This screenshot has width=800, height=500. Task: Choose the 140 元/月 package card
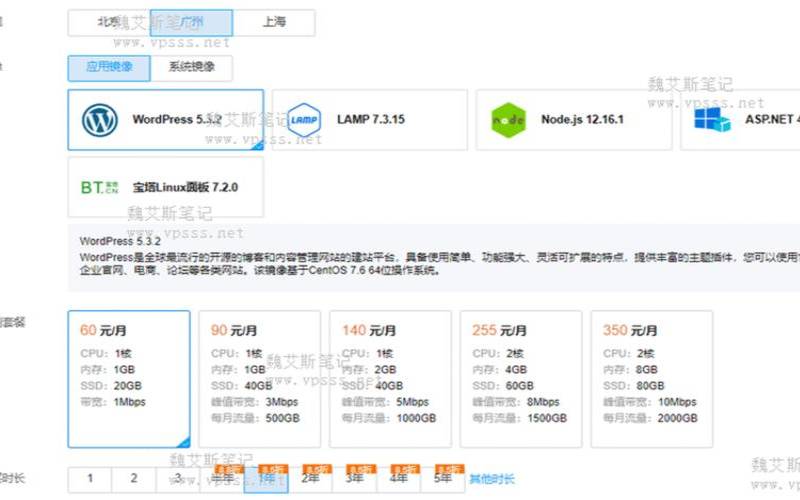389,378
